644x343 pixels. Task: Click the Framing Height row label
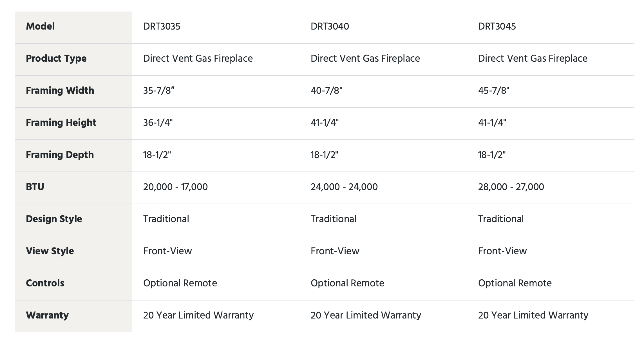click(x=61, y=123)
